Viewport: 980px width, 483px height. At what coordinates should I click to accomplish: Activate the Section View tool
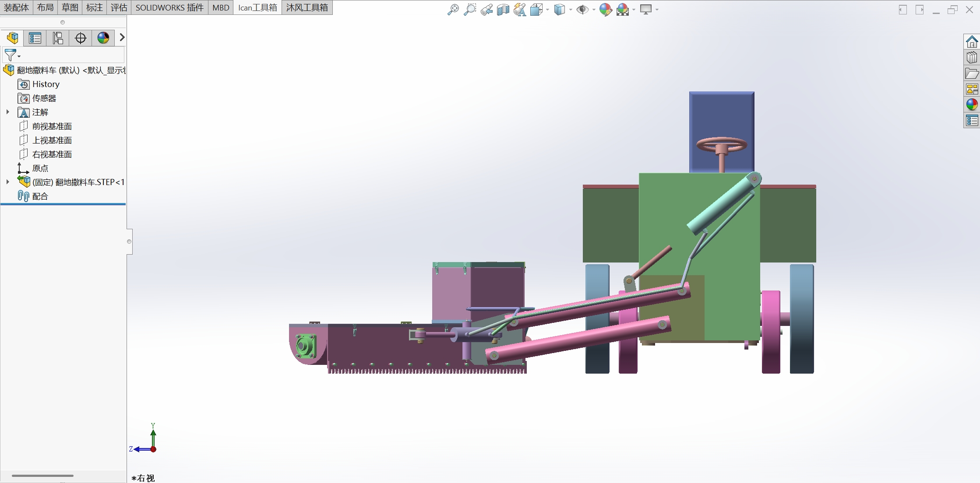click(503, 9)
